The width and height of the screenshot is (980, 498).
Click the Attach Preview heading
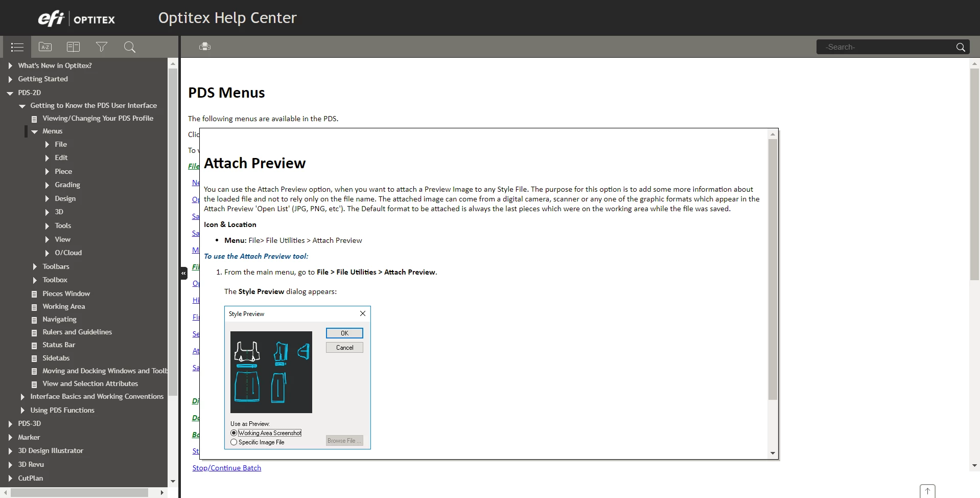254,163
